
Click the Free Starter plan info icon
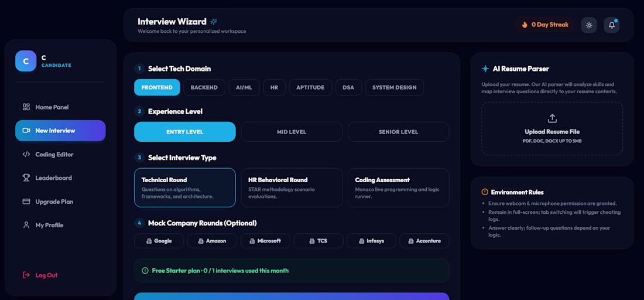point(145,271)
